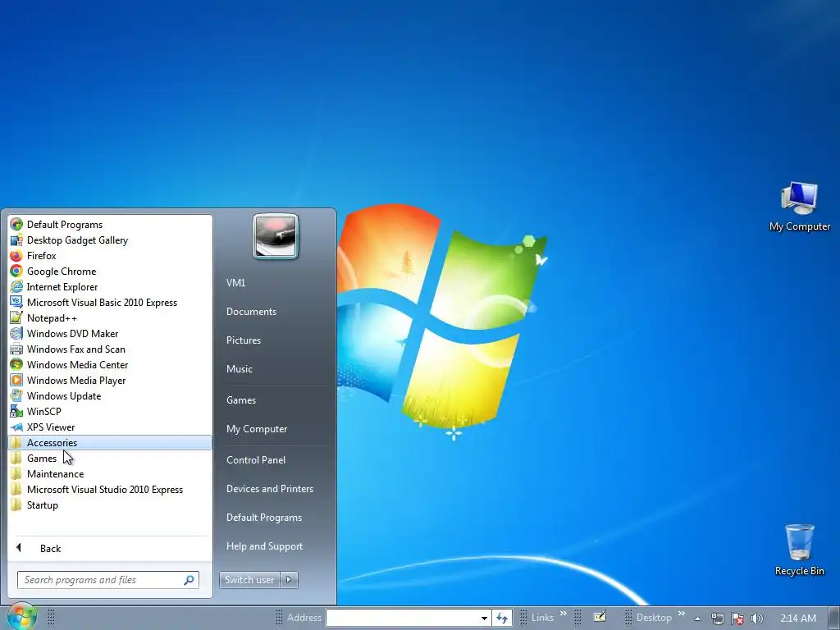This screenshot has width=840, height=630.
Task: Open Devices and Printers
Action: click(276, 489)
